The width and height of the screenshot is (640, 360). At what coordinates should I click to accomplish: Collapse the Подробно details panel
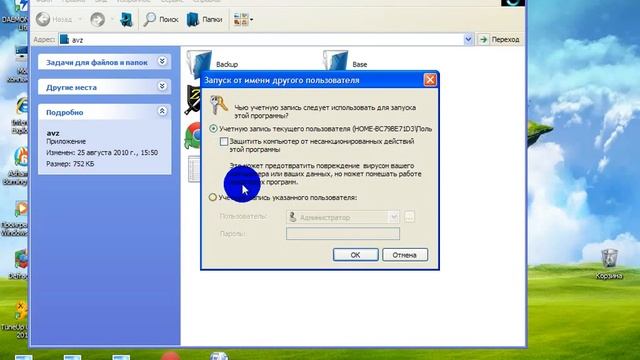162,111
